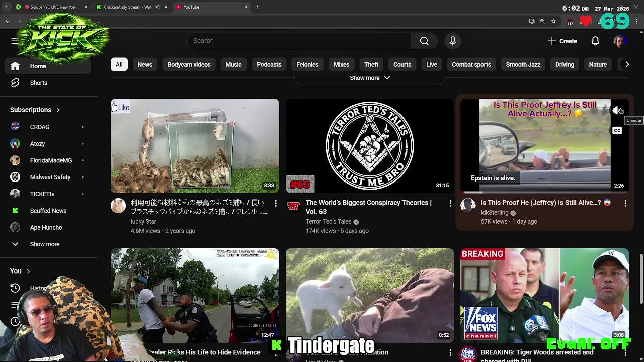Image resolution: width=644 pixels, height=362 pixels.
Task: Select the Nature category chip
Action: 598,64
